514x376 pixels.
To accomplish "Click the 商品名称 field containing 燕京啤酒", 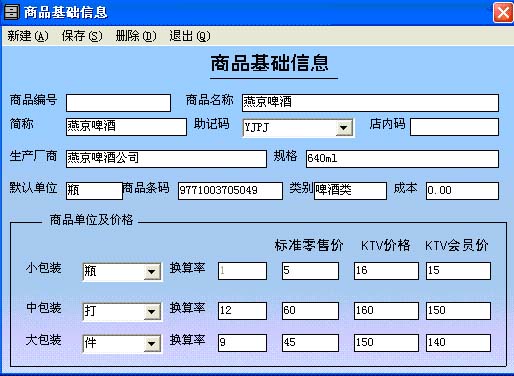I will pyautogui.click(x=370, y=103).
